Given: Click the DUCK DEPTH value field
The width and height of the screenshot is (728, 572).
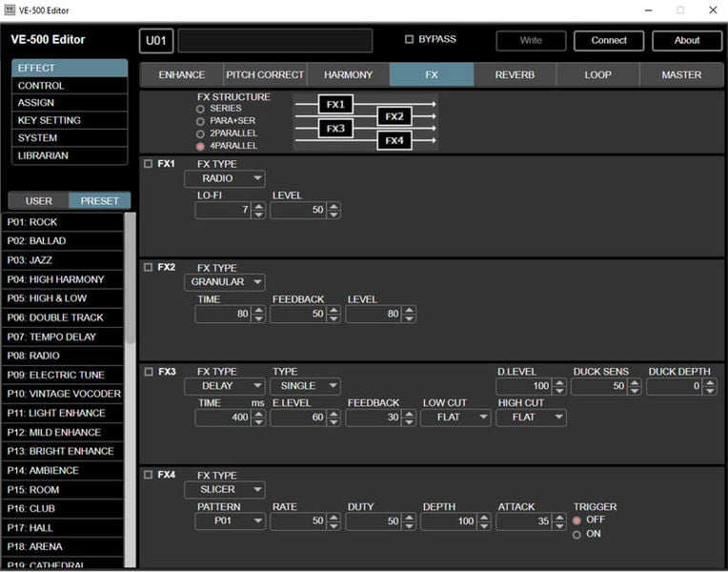Looking at the screenshot, I should (675, 386).
